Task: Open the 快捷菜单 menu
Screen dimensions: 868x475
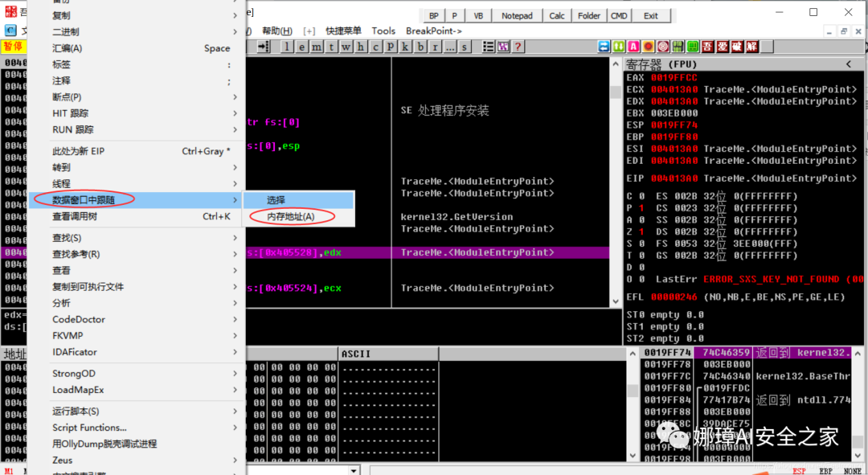Action: [343, 31]
